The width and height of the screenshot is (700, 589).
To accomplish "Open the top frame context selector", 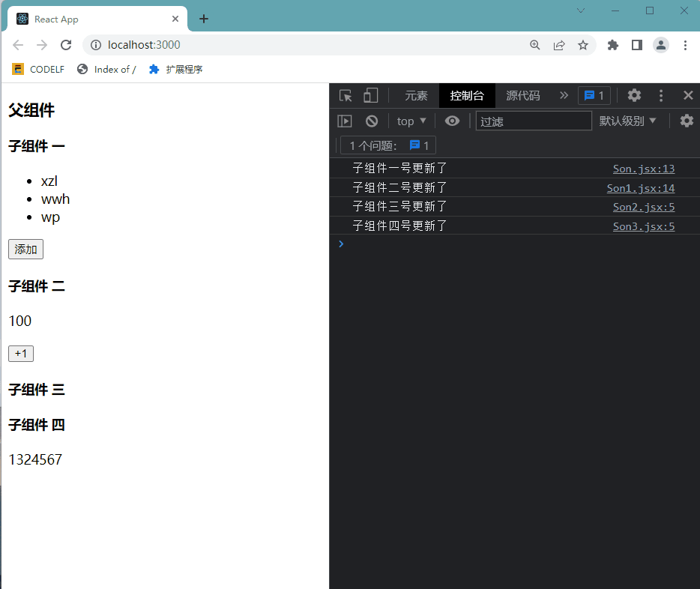I will (411, 121).
